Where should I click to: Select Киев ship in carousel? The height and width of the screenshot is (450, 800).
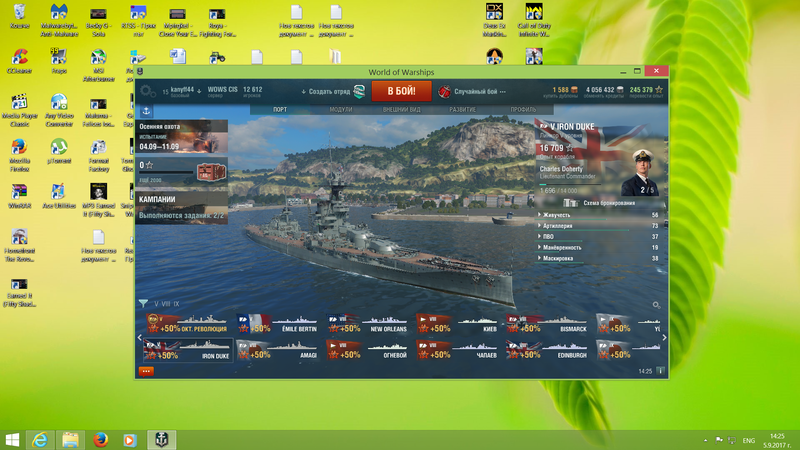pyautogui.click(x=458, y=324)
